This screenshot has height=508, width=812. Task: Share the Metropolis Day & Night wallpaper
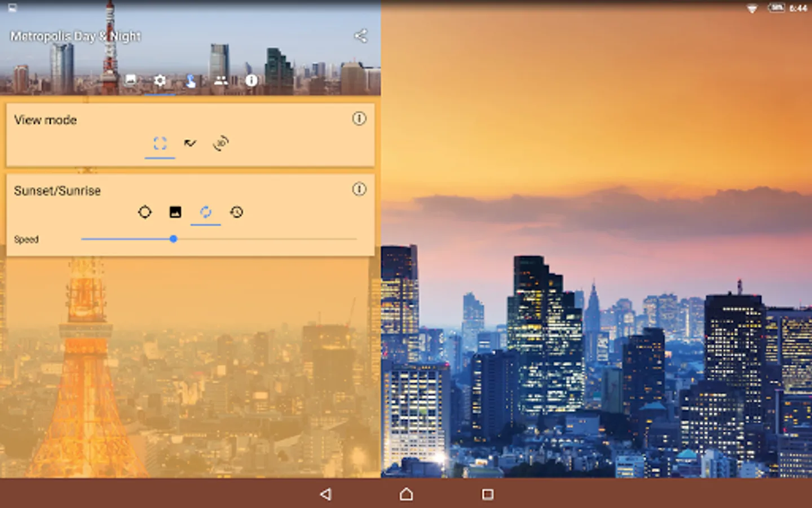coord(361,36)
